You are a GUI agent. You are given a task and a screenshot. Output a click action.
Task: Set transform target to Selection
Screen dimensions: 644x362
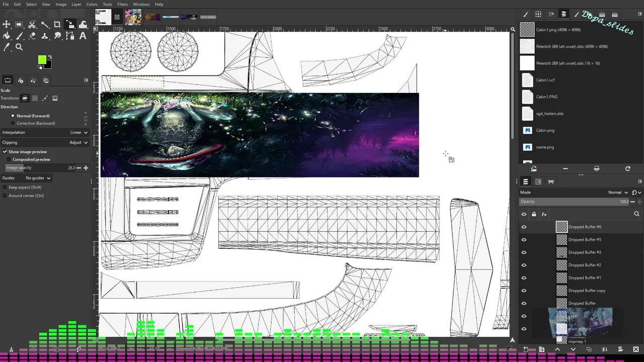(x=35, y=98)
